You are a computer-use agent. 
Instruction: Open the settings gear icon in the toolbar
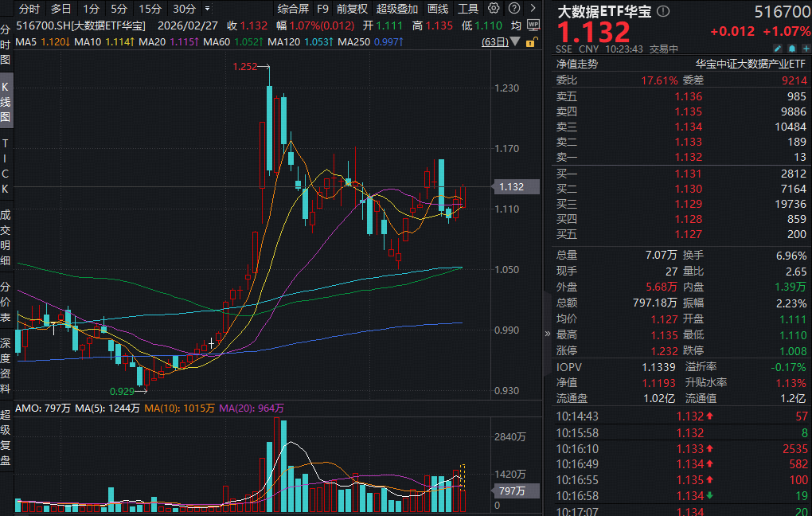click(x=494, y=8)
